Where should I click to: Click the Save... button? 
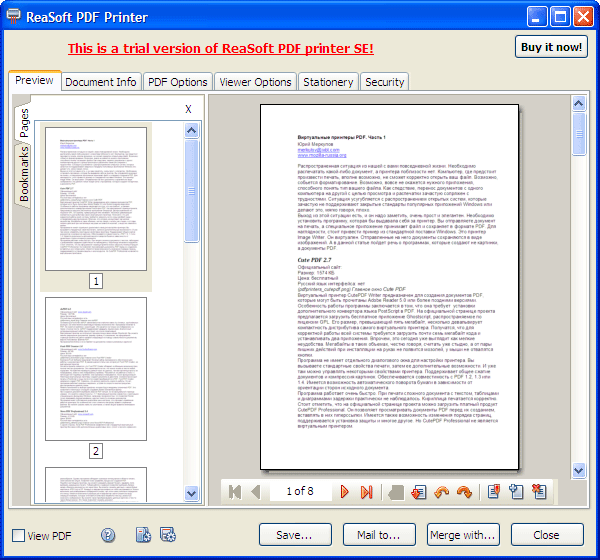coord(295,535)
